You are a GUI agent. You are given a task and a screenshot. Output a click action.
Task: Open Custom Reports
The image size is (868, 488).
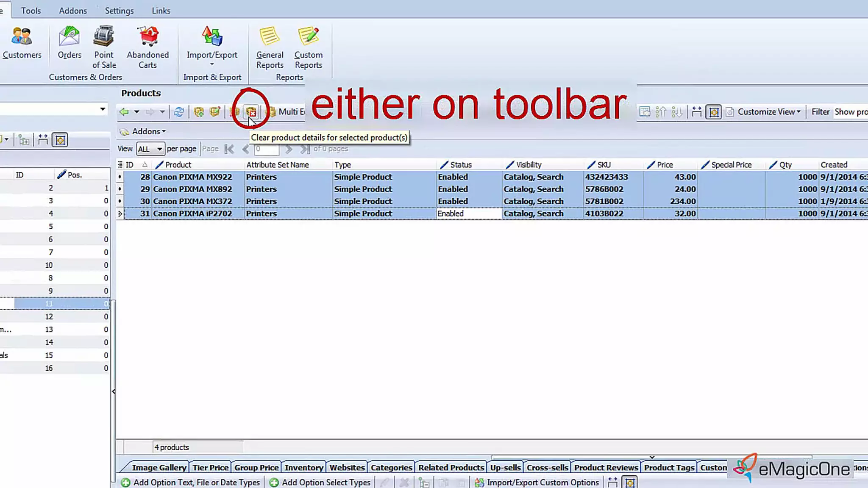point(308,47)
